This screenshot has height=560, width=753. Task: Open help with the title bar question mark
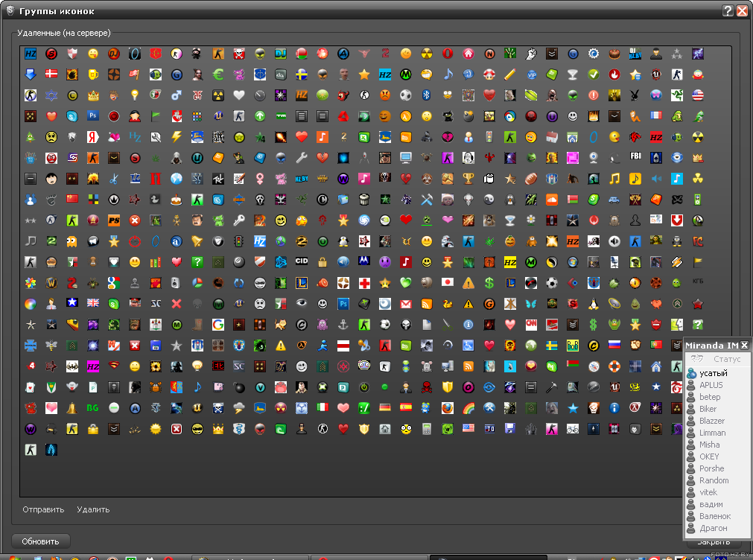[x=728, y=10]
